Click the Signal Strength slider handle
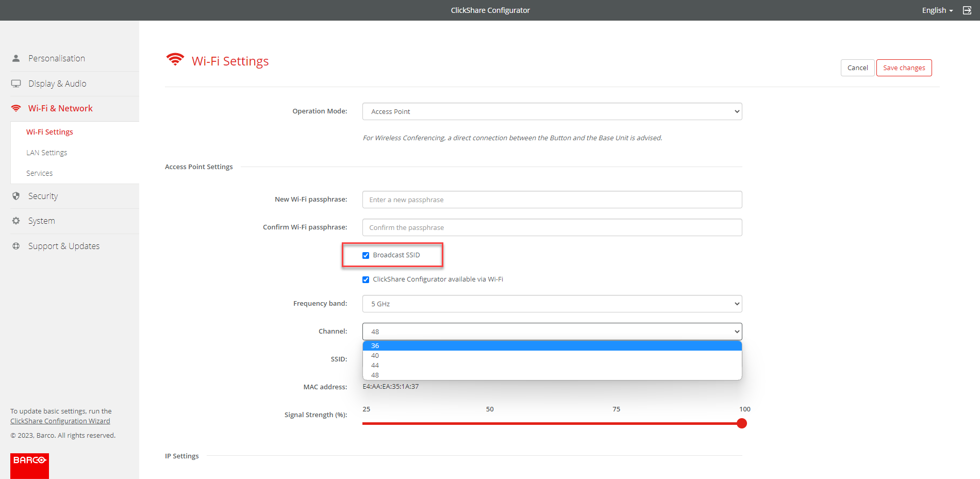The height and width of the screenshot is (479, 980). (x=742, y=423)
